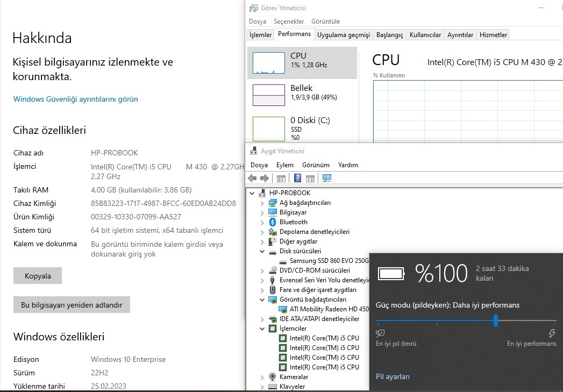Open Görünüm menu in Device Manager
Image resolution: width=563 pixels, height=392 pixels.
tap(316, 165)
